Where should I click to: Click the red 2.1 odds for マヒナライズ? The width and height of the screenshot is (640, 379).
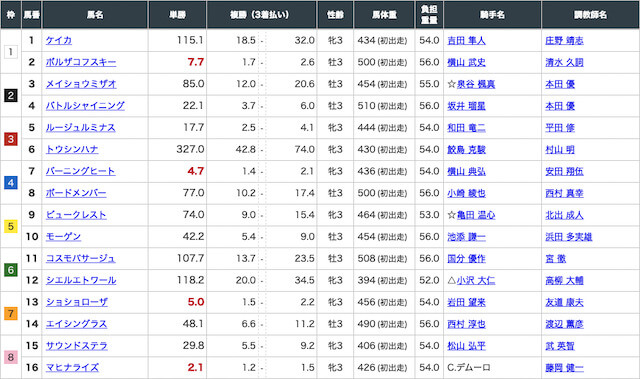coord(196,368)
